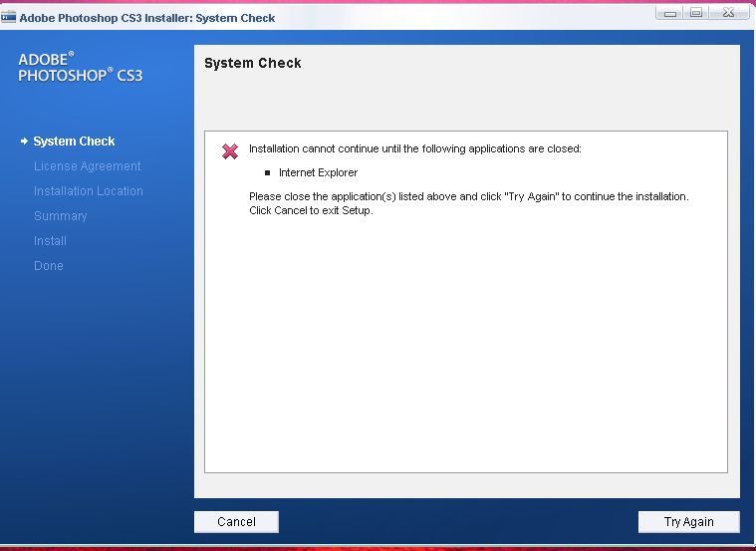The width and height of the screenshot is (756, 551).
Task: Click the arrow beside System Check step
Action: pyautogui.click(x=24, y=141)
